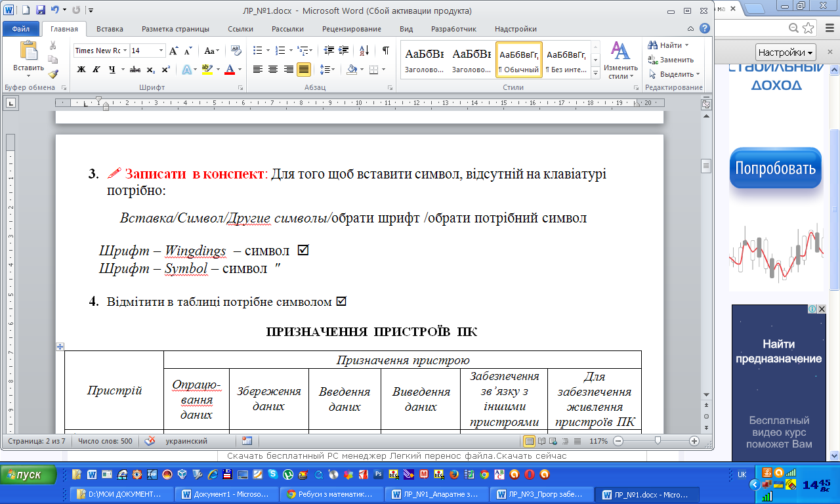This screenshot has height=504, width=840.
Task: Apply the superscript format
Action: coord(165,70)
